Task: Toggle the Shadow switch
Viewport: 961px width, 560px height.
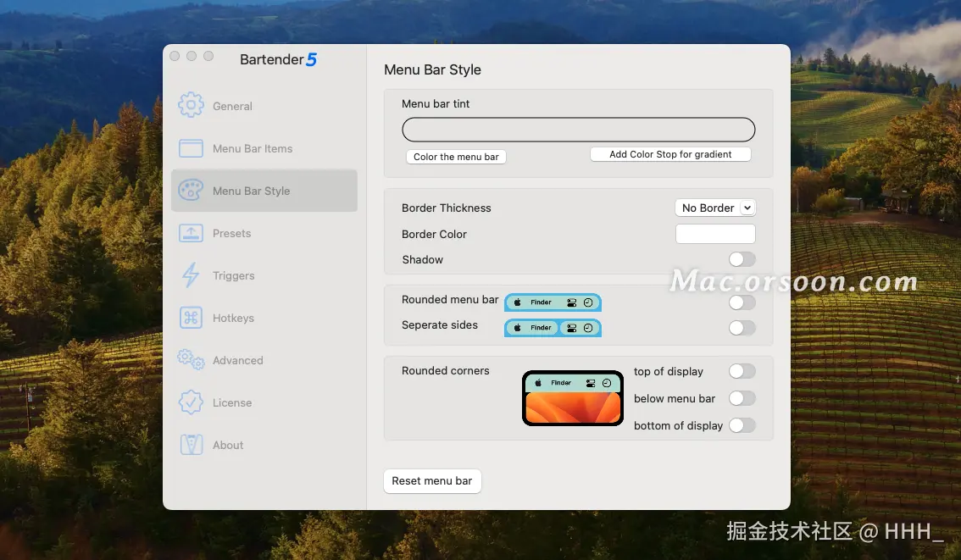Action: 742,259
